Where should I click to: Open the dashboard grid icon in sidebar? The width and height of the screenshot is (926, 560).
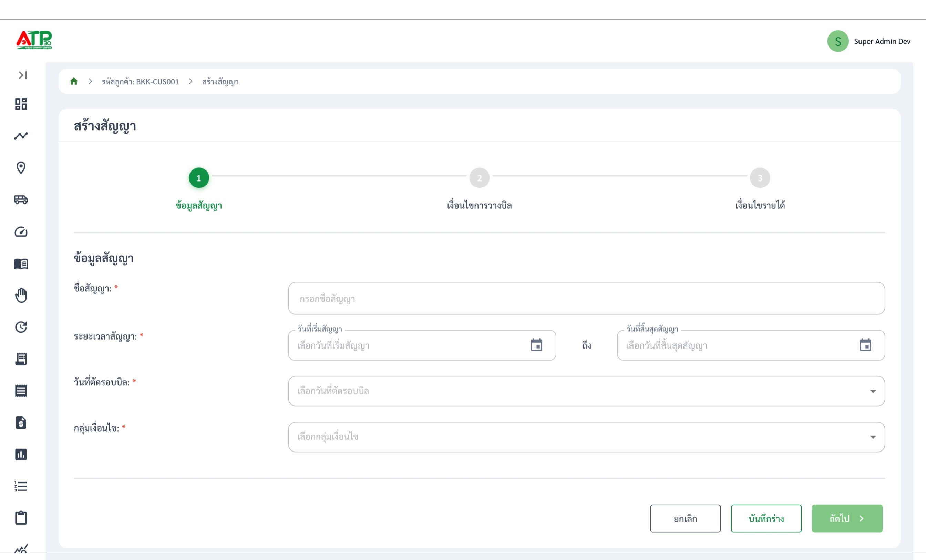pyautogui.click(x=21, y=104)
